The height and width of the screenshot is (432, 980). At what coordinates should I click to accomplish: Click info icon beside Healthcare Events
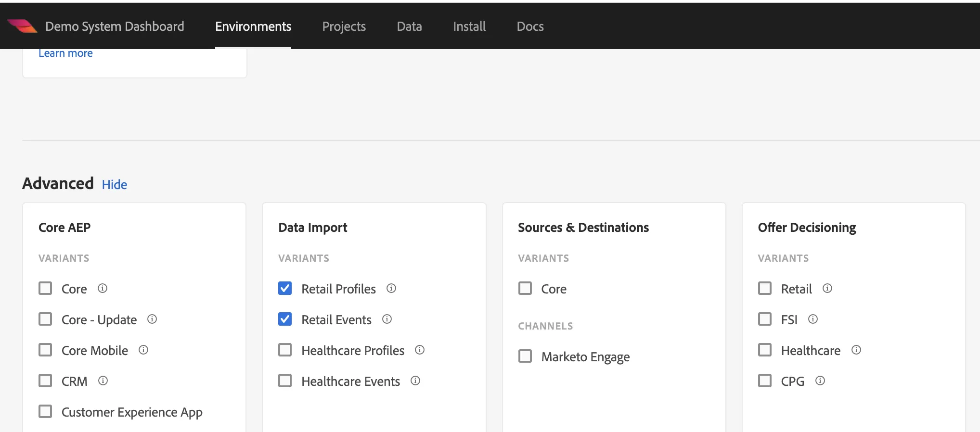tap(415, 381)
